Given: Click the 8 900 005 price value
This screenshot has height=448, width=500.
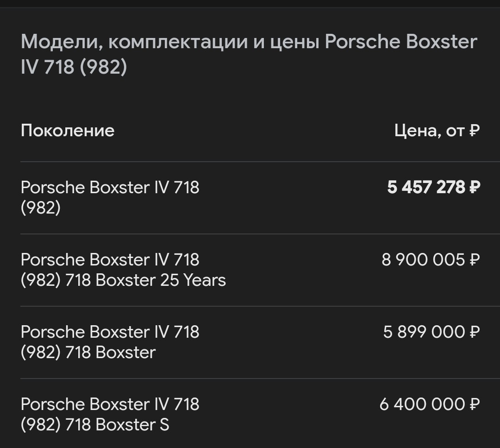Looking at the screenshot, I should [431, 260].
